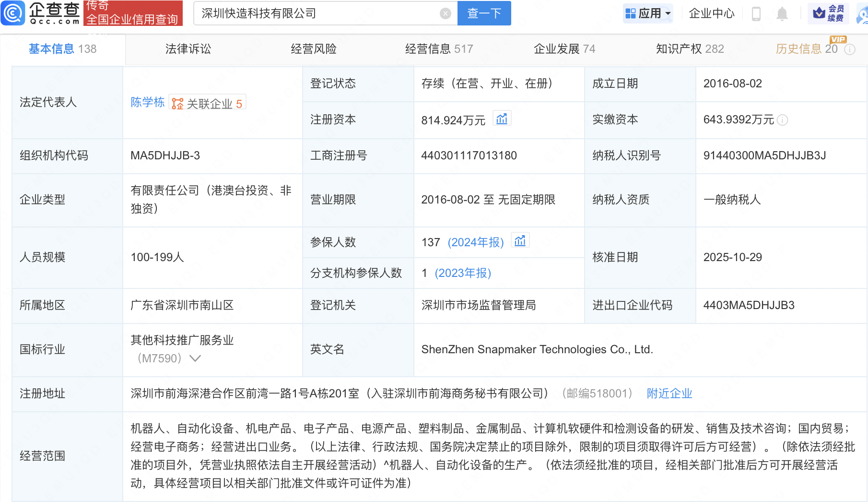
Task: Click the 关联企业 icon next to 陈学栋
Action: click(177, 102)
